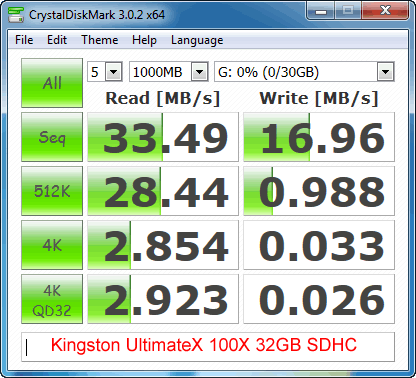
Task: Select the Seq read result 33.49
Action: (163, 137)
